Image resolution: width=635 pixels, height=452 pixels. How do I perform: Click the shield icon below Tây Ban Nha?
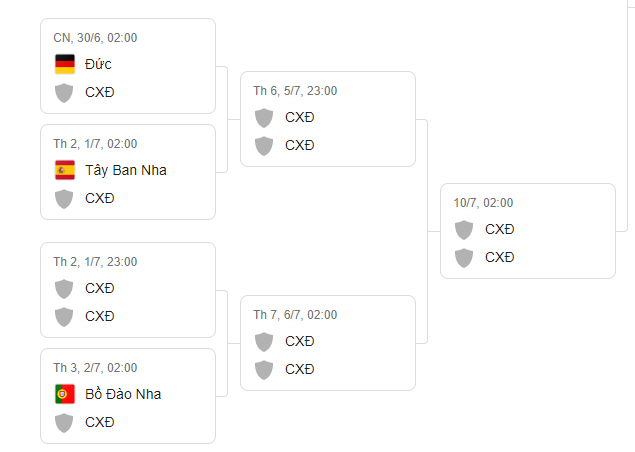(64, 199)
